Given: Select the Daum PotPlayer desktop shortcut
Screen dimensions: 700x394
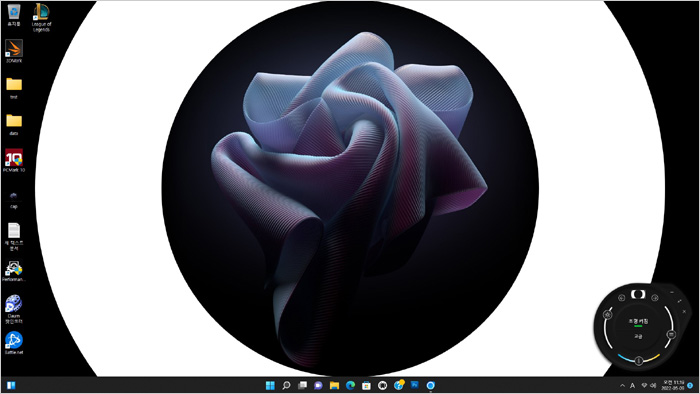Looking at the screenshot, I should pyautogui.click(x=14, y=309).
